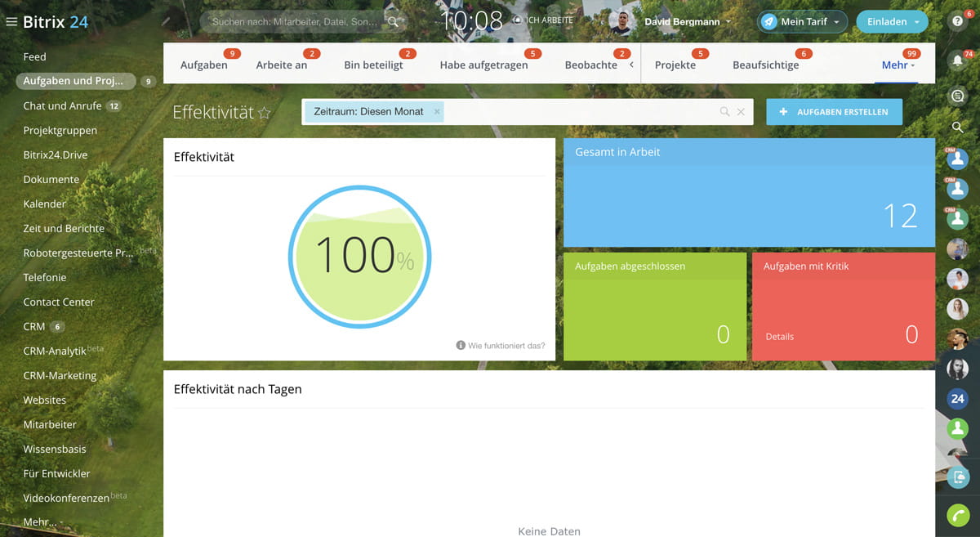Click the info icon next to Wie funktioniert das?
Screen dimensions: 980x537
point(461,346)
